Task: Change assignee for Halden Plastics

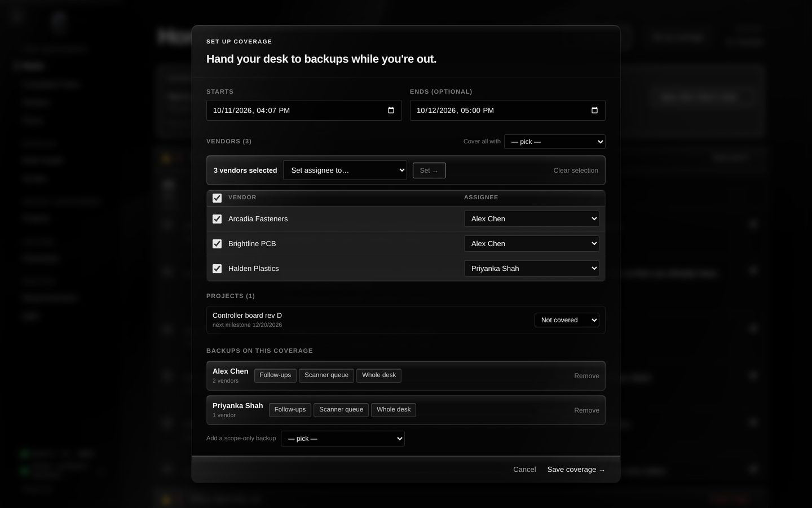Action: pos(531,269)
